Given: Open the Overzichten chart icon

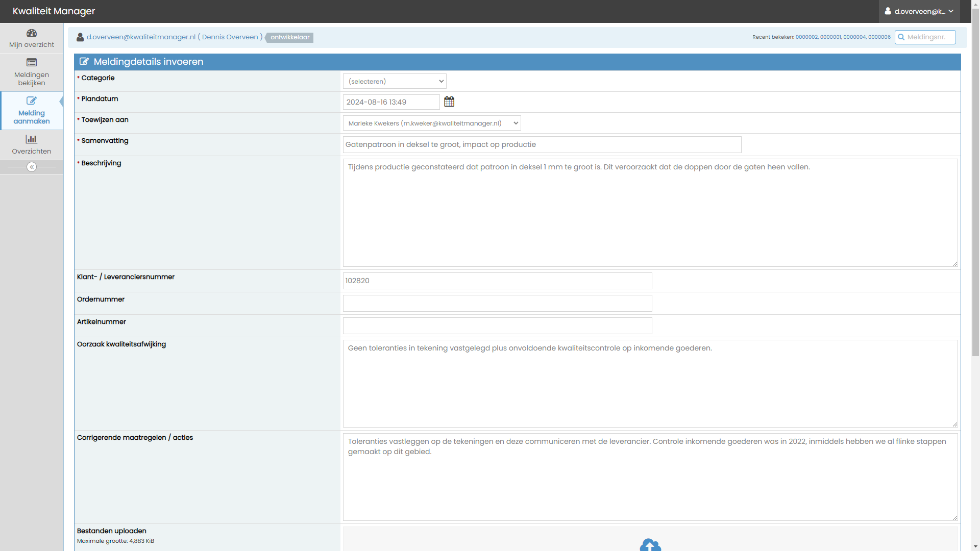Looking at the screenshot, I should click(x=32, y=139).
